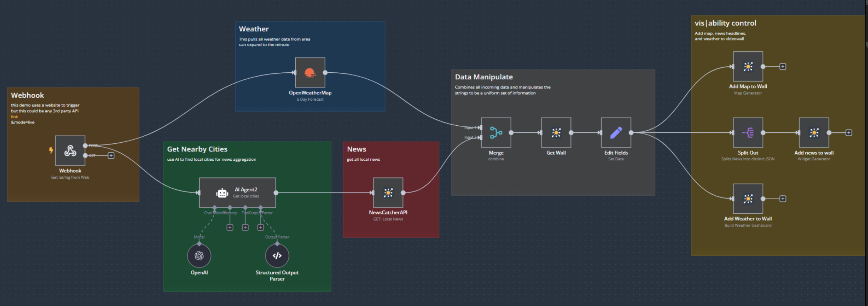Screen dimensions: 868x306
Task: Click the link in Webhook sticky note
Action: click(x=15, y=117)
